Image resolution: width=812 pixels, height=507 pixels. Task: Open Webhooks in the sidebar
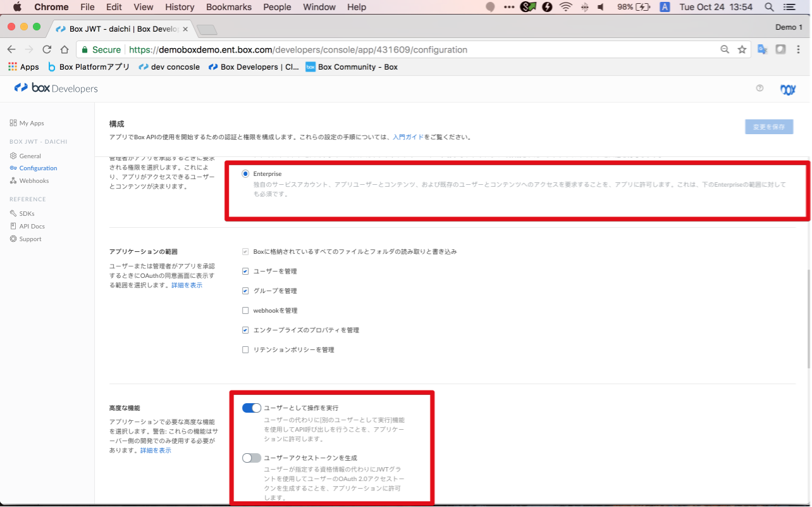tap(29, 181)
